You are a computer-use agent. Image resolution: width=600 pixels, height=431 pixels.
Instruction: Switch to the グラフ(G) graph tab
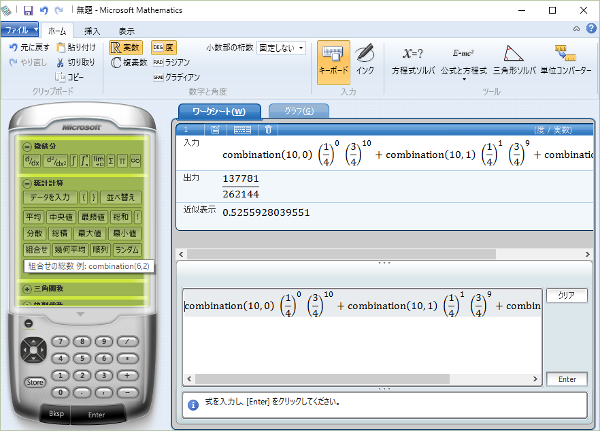coord(299,111)
